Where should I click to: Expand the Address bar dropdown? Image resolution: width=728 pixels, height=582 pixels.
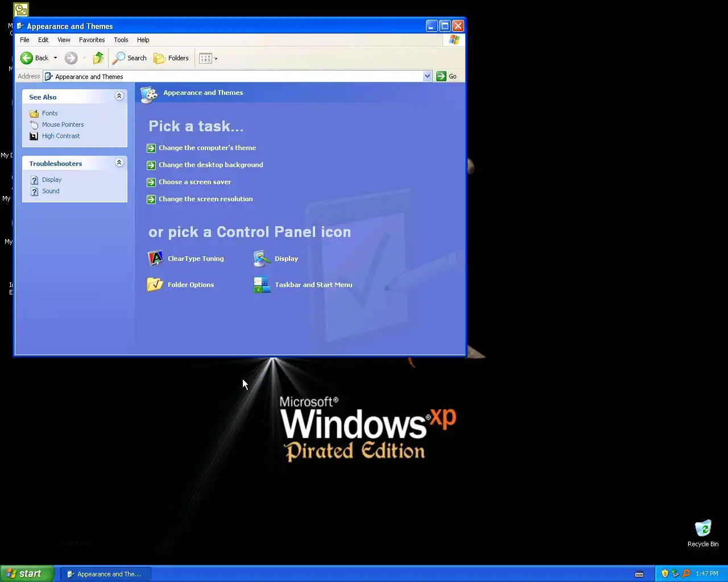tap(427, 76)
